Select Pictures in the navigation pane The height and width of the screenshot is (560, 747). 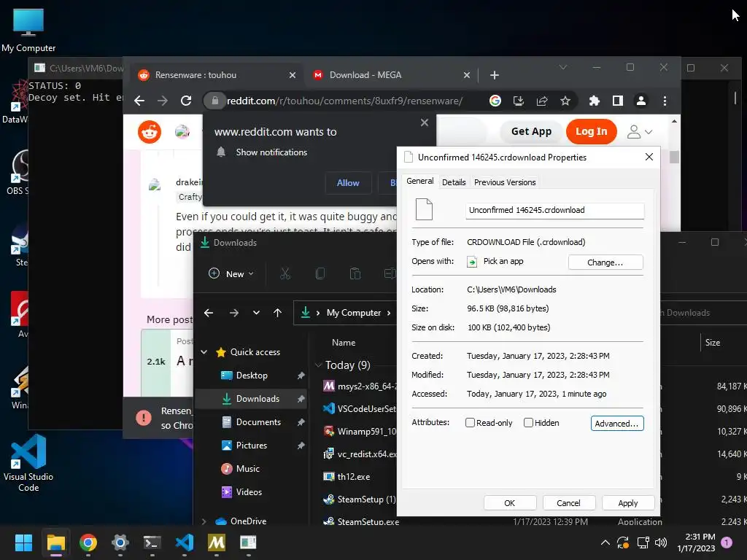tap(252, 446)
